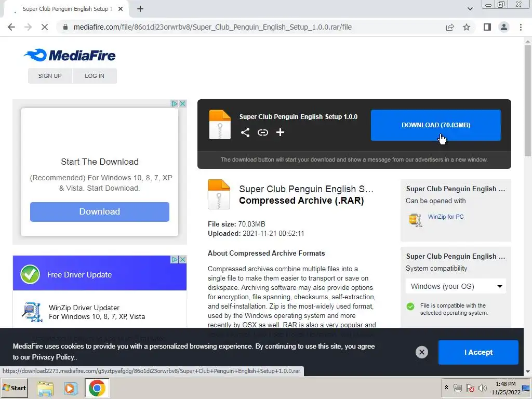Click the archive icon beside Compressed Archive heading
The width and height of the screenshot is (532, 399).
[x=219, y=194]
